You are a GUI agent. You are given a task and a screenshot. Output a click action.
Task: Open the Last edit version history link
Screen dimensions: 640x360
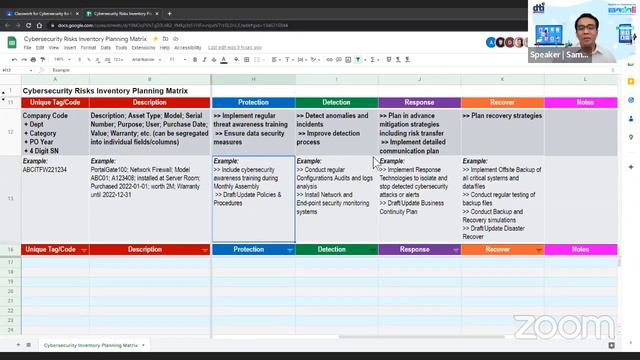coord(235,48)
